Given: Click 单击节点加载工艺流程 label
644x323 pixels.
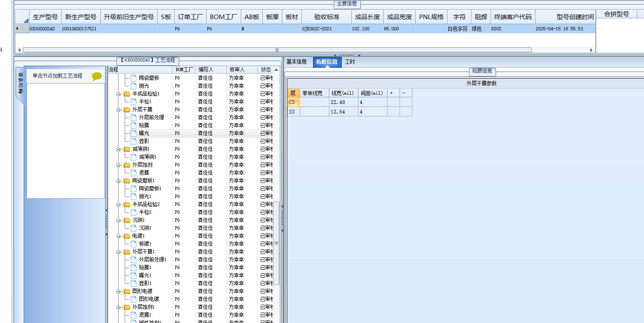Looking at the screenshot, I should coord(58,76).
